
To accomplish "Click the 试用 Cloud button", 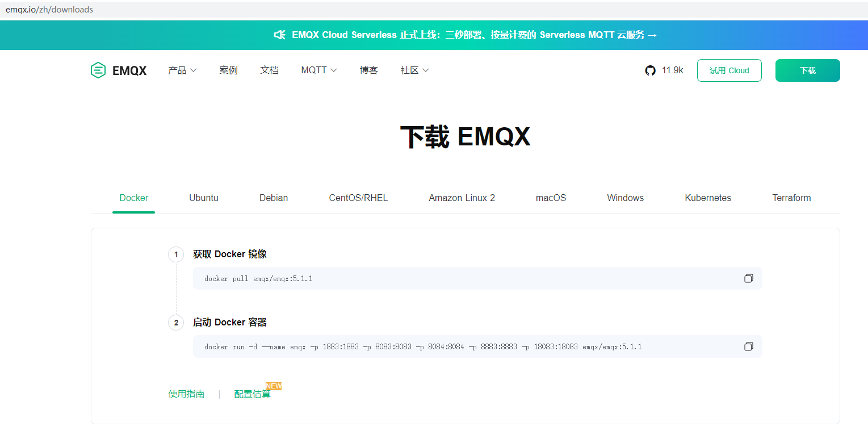I will pos(729,70).
